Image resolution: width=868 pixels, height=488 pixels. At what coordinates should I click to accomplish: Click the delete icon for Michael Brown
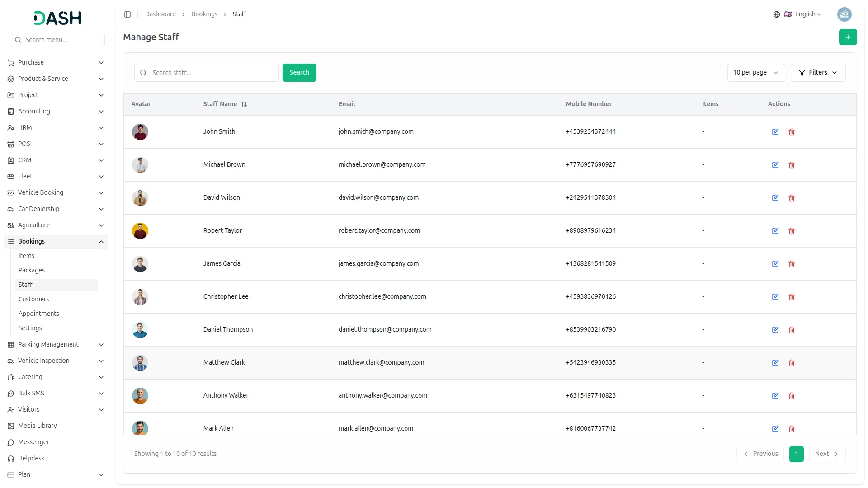[791, 165]
